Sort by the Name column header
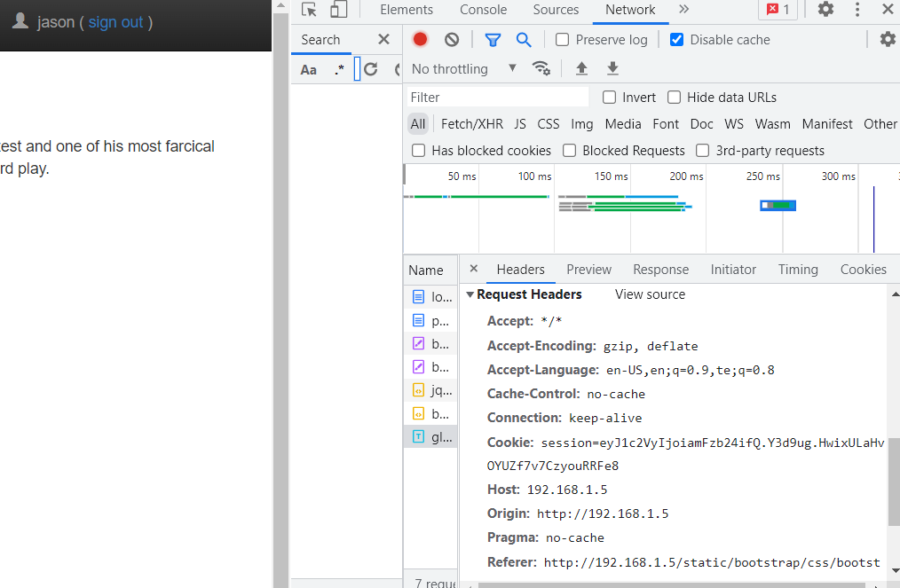 pos(430,270)
